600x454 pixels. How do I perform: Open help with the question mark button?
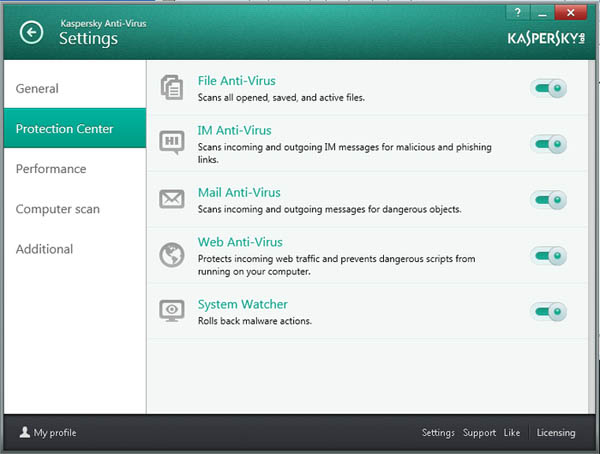518,13
